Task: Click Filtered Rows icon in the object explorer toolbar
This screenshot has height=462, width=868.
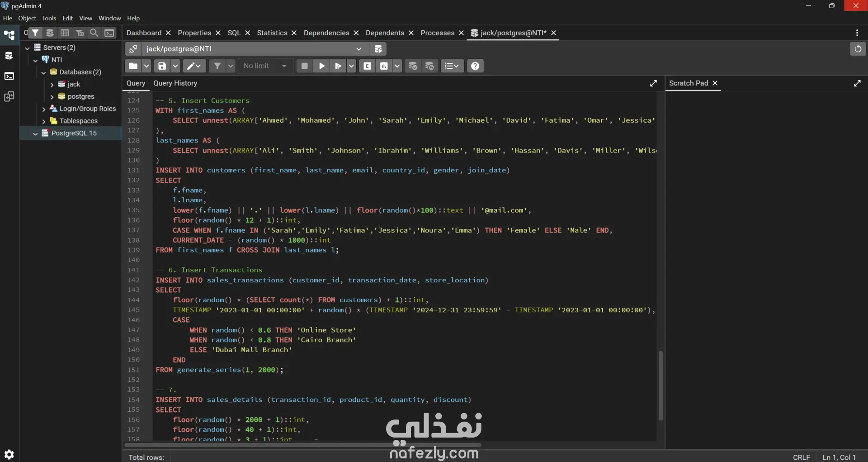Action: pos(80,33)
